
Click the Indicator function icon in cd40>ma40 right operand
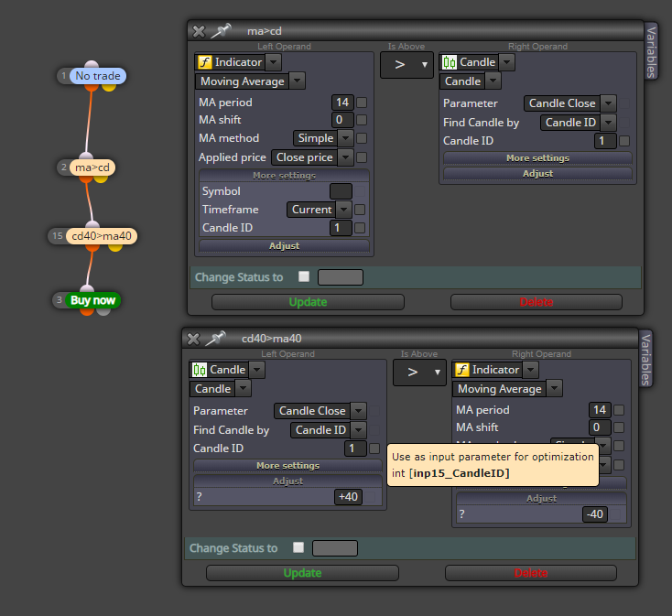(462, 370)
